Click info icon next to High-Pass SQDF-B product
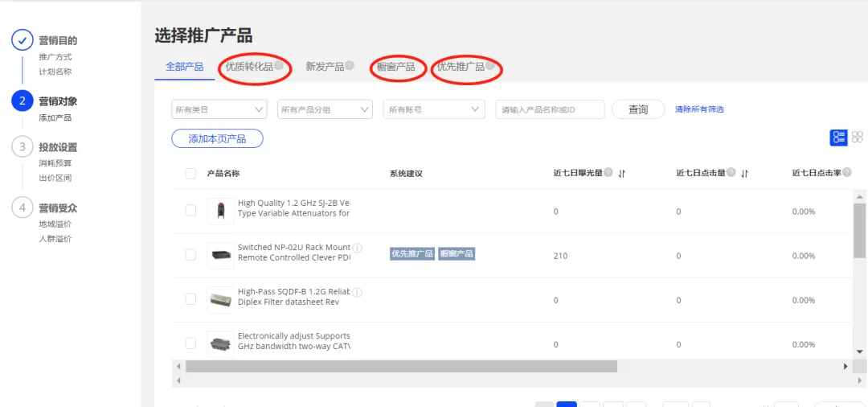Image resolution: width=868 pixels, height=407 pixels. pyautogui.click(x=358, y=292)
